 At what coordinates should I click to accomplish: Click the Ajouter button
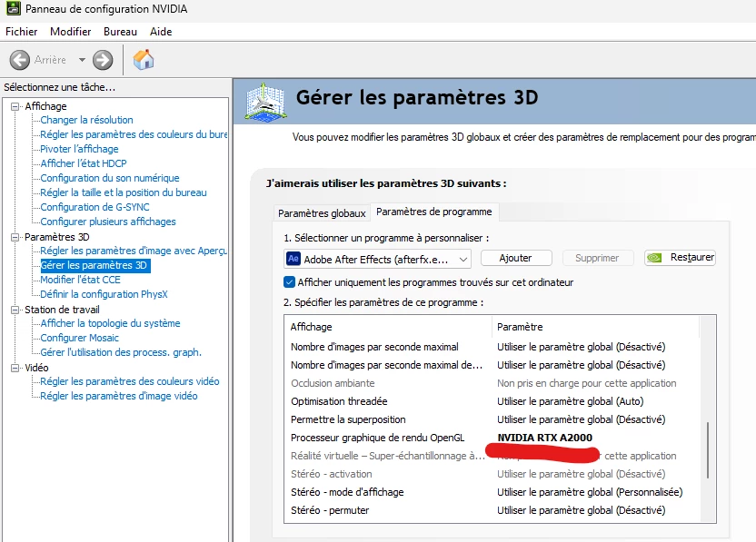516,258
